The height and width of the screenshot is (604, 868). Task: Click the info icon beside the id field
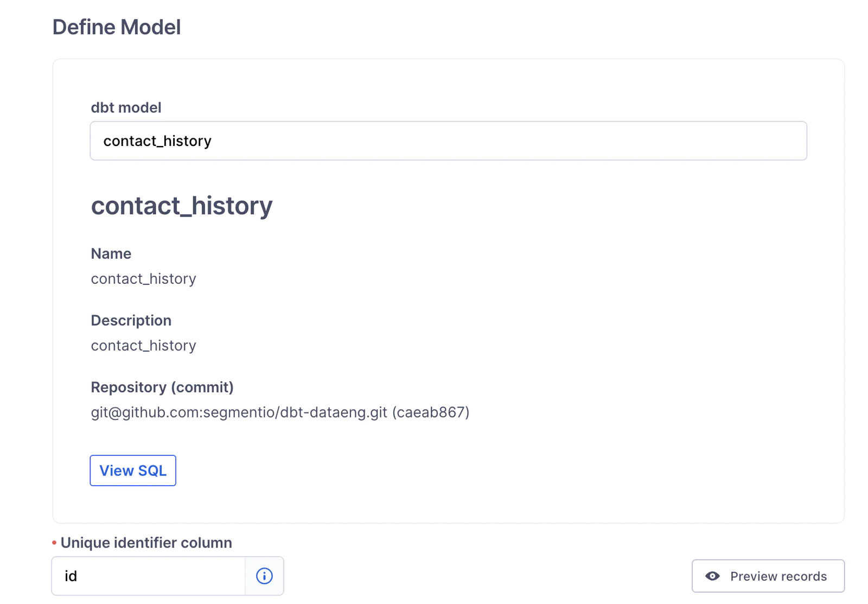(264, 576)
